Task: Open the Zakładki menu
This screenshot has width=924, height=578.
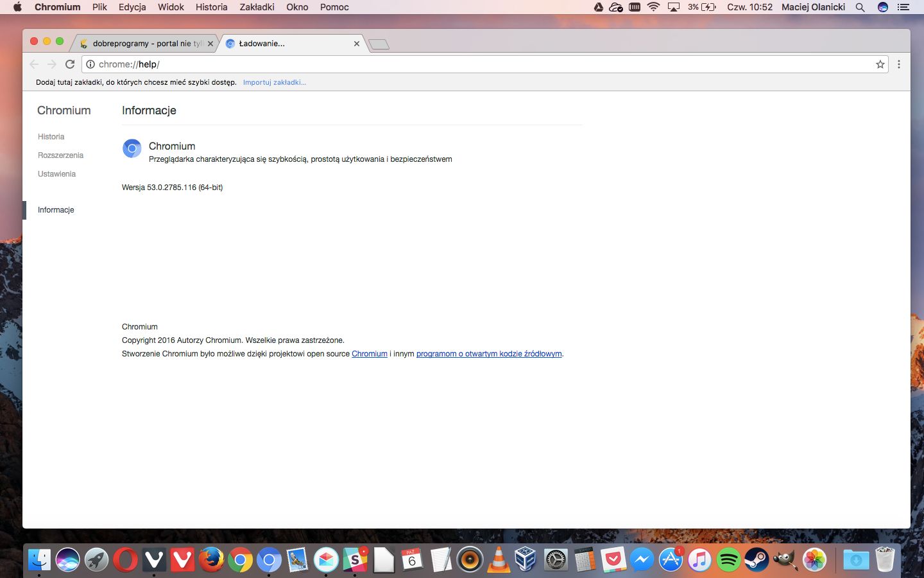Action: pyautogui.click(x=257, y=7)
